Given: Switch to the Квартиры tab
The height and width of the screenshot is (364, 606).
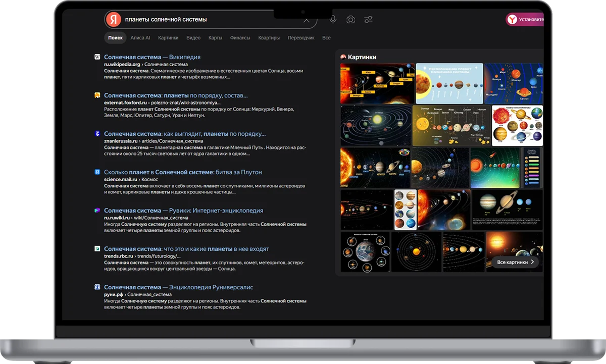Looking at the screenshot, I should pos(269,38).
